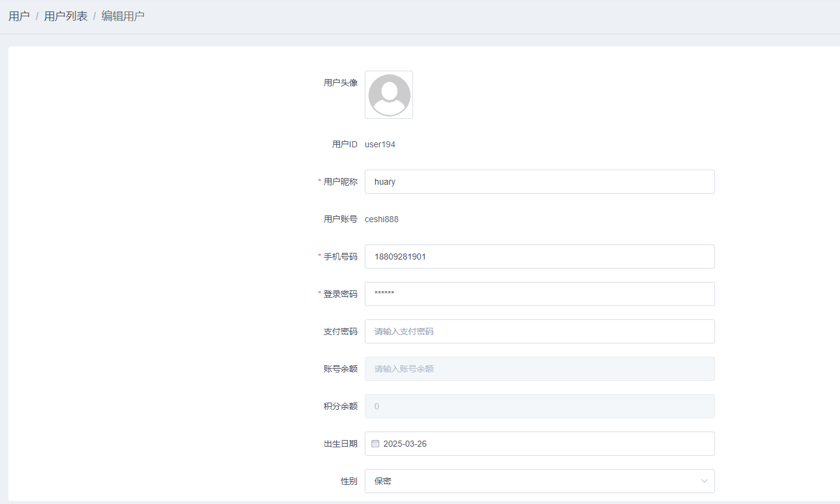
Task: Open the gender select box showing 保密
Action: tap(531, 481)
